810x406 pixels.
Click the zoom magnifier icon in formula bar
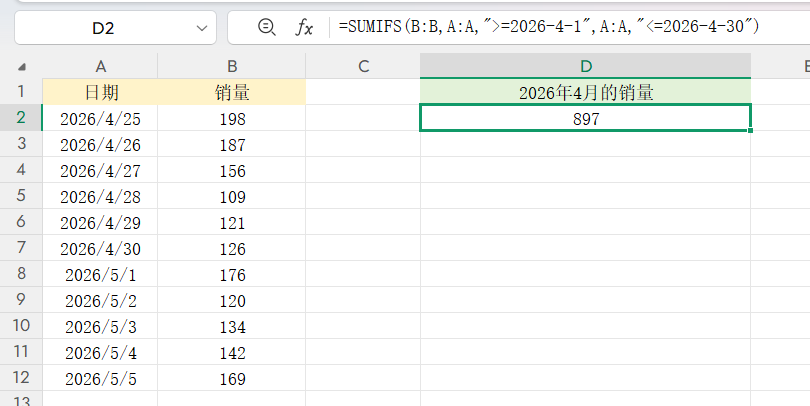pyautogui.click(x=267, y=27)
